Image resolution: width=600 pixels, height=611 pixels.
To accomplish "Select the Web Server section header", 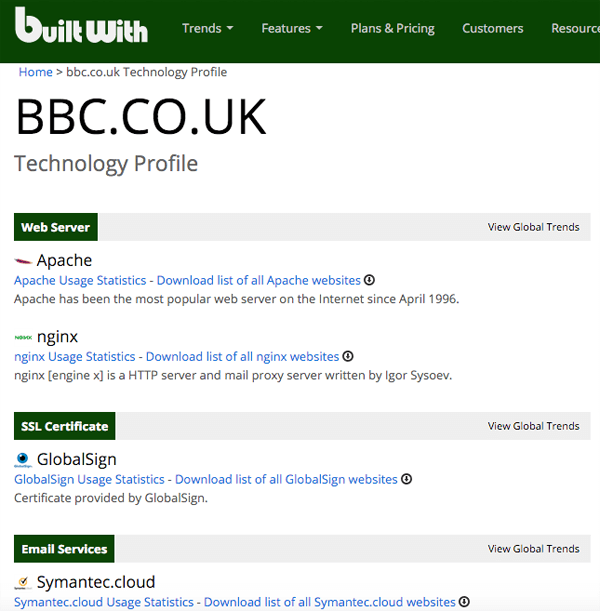I will coord(56,227).
